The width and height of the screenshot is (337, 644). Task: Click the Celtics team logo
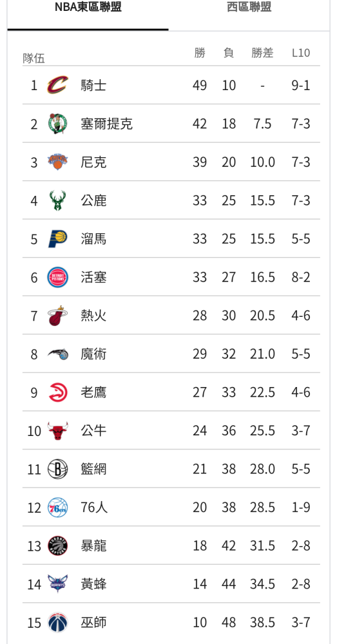pos(57,124)
